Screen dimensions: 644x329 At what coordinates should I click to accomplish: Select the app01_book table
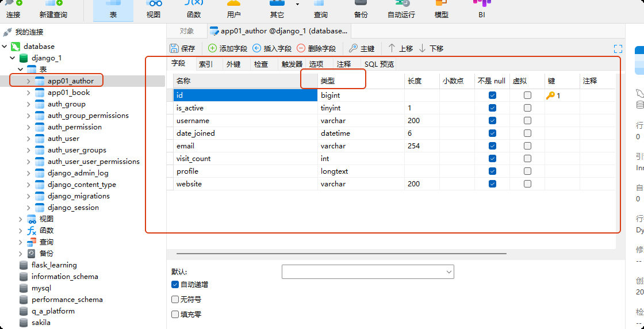pos(68,93)
